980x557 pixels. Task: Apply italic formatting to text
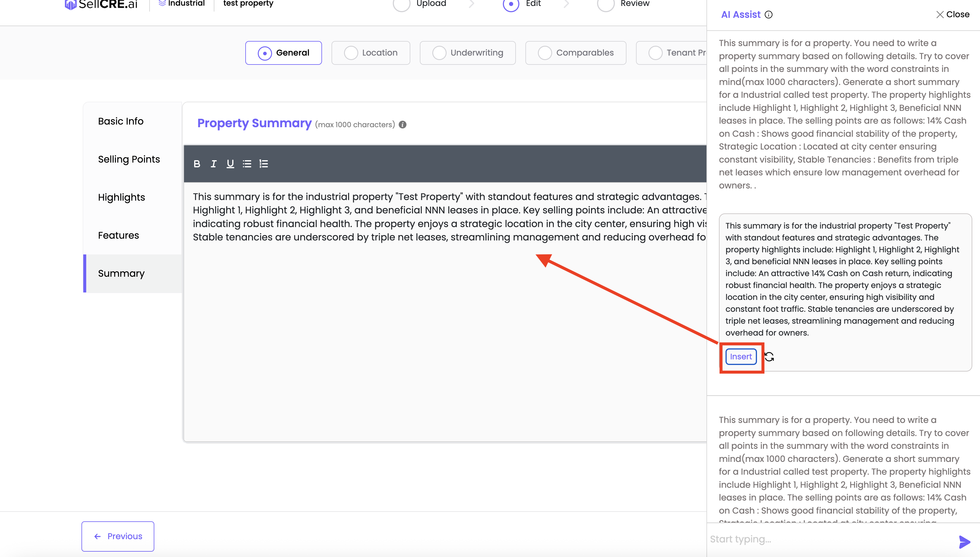(213, 164)
